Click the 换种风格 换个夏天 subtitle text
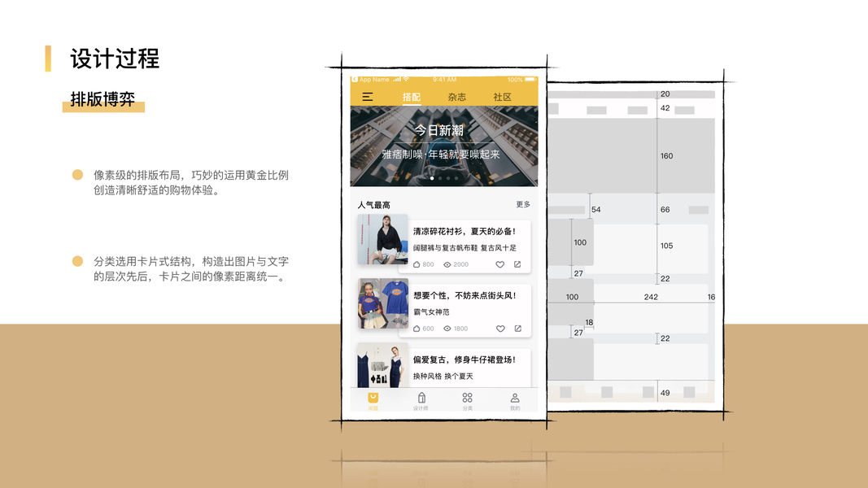Screen dimensions: 868x488 [443, 377]
